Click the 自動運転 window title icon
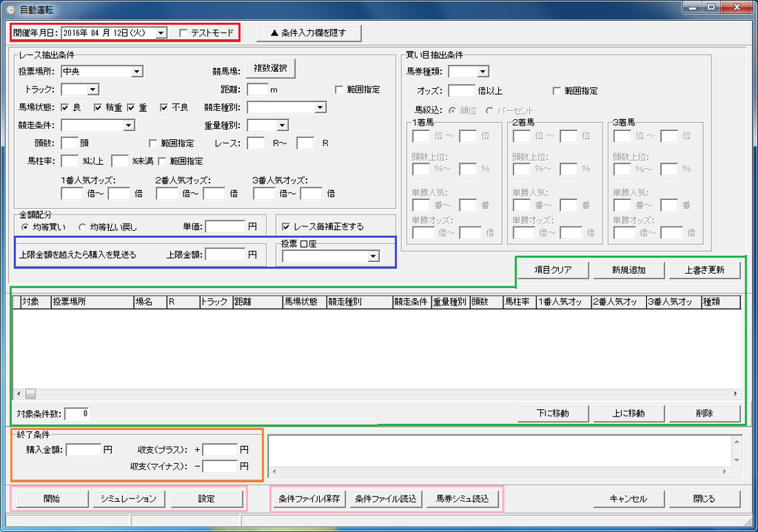758x532 pixels. 10,10
